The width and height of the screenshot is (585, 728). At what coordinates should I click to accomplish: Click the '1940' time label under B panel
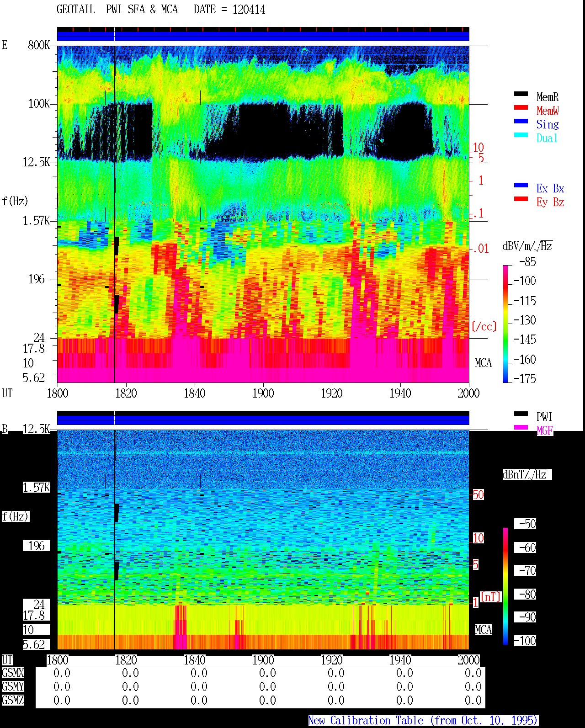400,660
